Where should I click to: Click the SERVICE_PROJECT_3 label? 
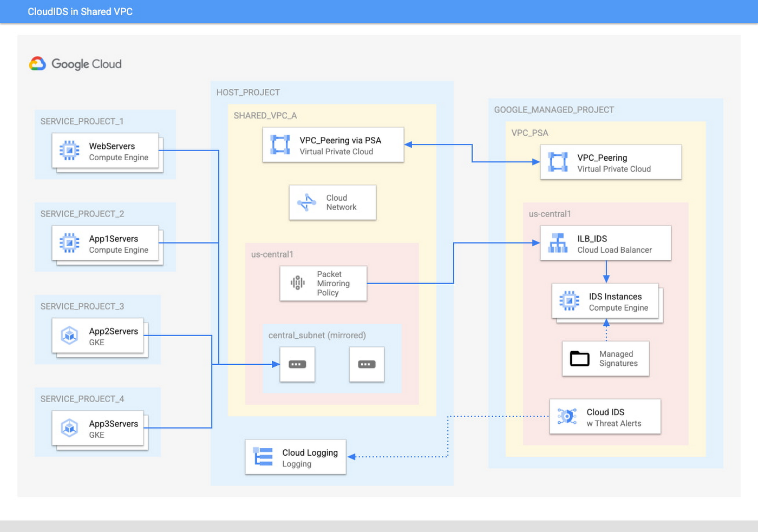(82, 306)
